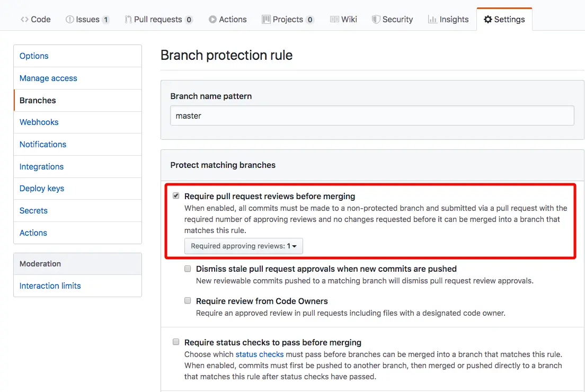
Task: Enable Require status checks to pass
Action: tap(176, 342)
